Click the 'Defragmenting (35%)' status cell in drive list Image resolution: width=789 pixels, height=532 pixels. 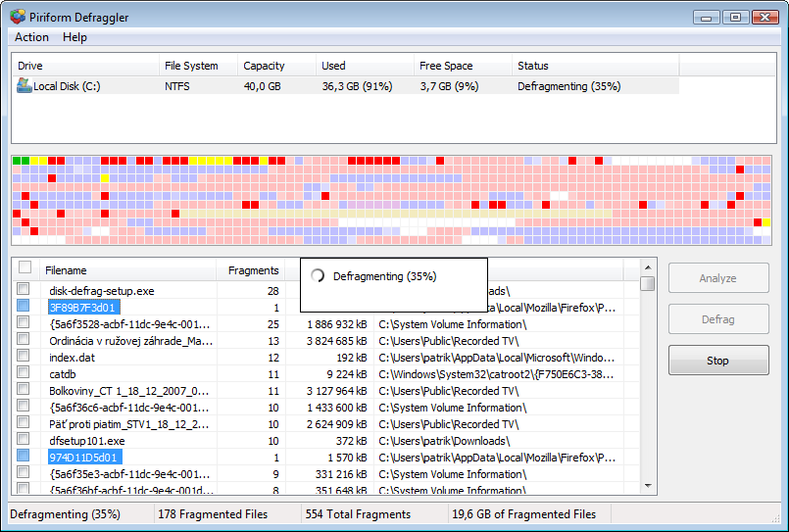[569, 86]
